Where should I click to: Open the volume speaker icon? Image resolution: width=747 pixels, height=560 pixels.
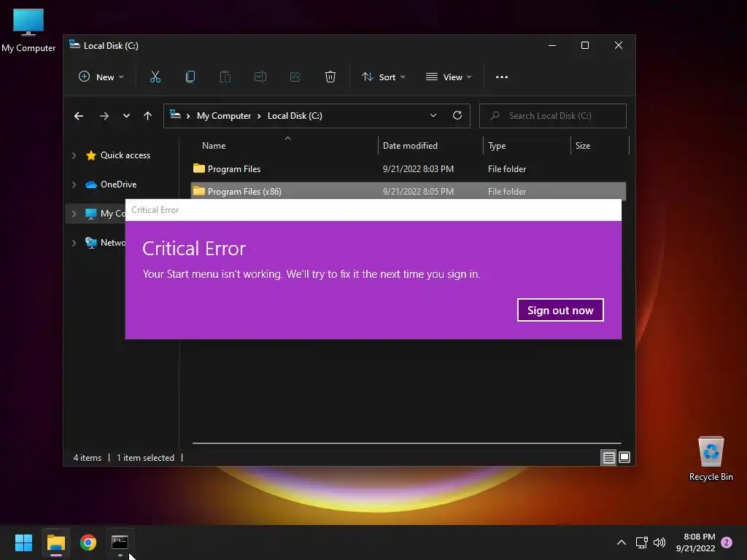point(659,542)
